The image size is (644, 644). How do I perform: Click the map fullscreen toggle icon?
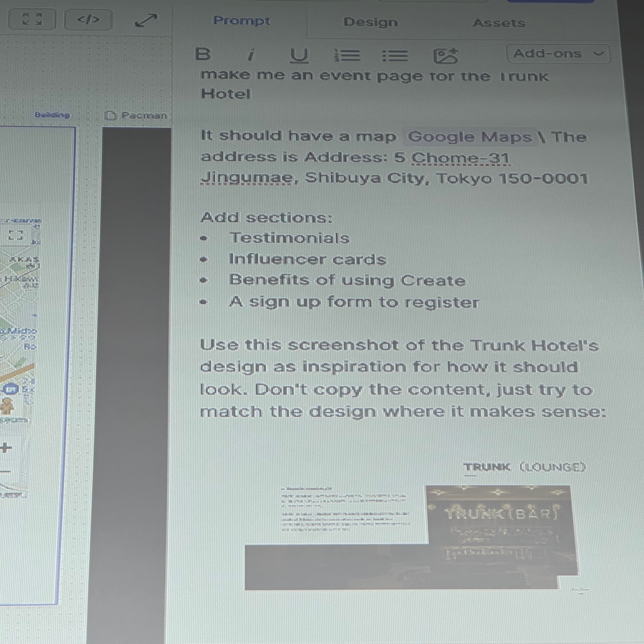pos(15,235)
